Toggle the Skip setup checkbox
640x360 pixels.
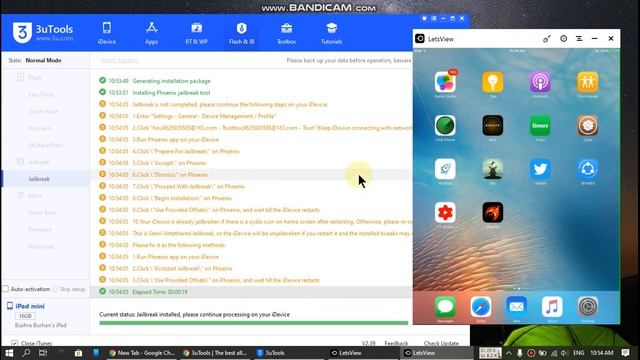coord(56,289)
